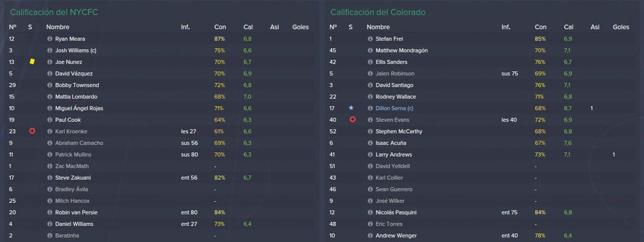The width and height of the screenshot is (644, 242).
Task: Click info icon beside Ryan Meara
Action: (x=50, y=39)
